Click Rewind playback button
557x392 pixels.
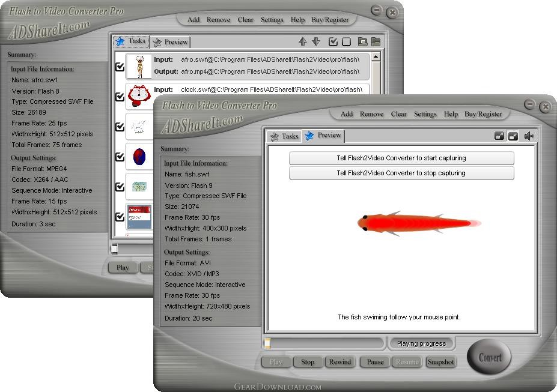(x=339, y=362)
